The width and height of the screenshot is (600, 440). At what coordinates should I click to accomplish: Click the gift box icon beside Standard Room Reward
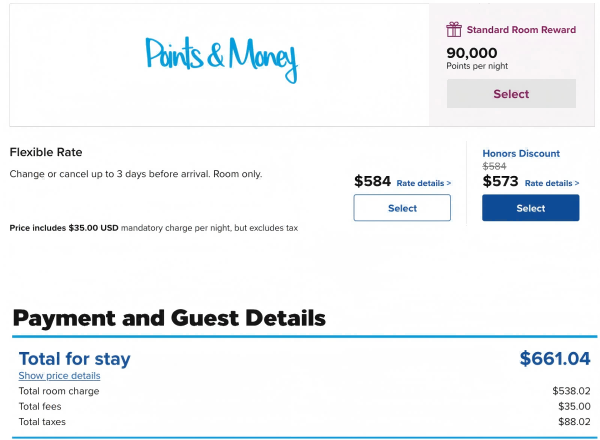point(454,29)
